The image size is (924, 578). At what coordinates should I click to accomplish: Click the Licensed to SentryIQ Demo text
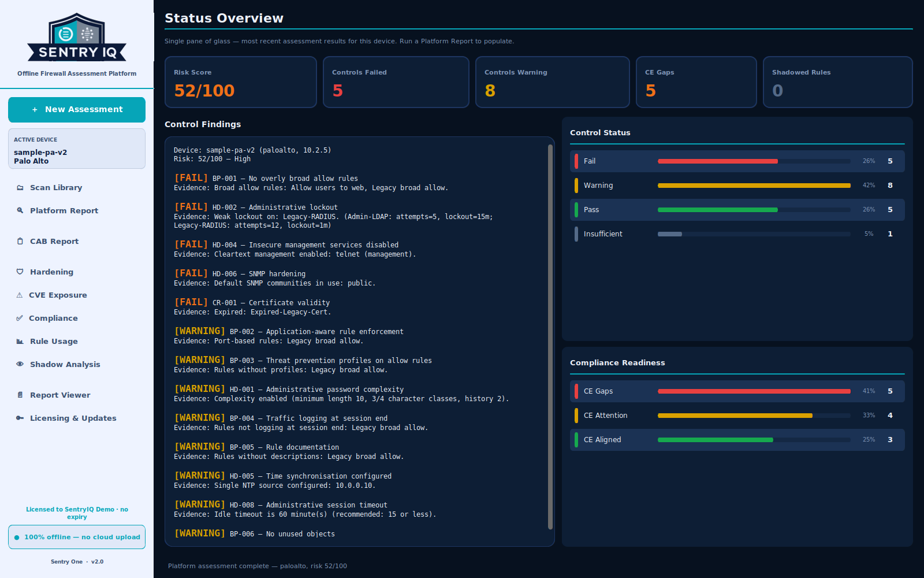pos(77,513)
